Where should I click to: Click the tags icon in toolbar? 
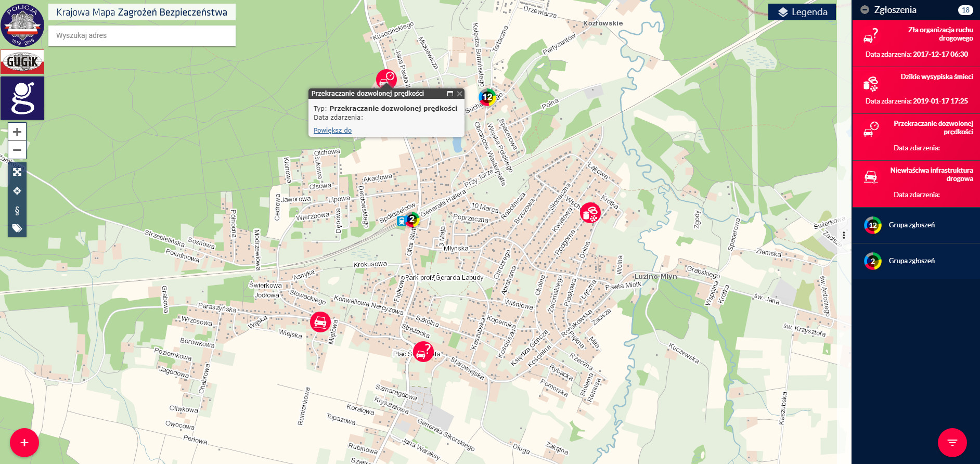click(x=17, y=228)
